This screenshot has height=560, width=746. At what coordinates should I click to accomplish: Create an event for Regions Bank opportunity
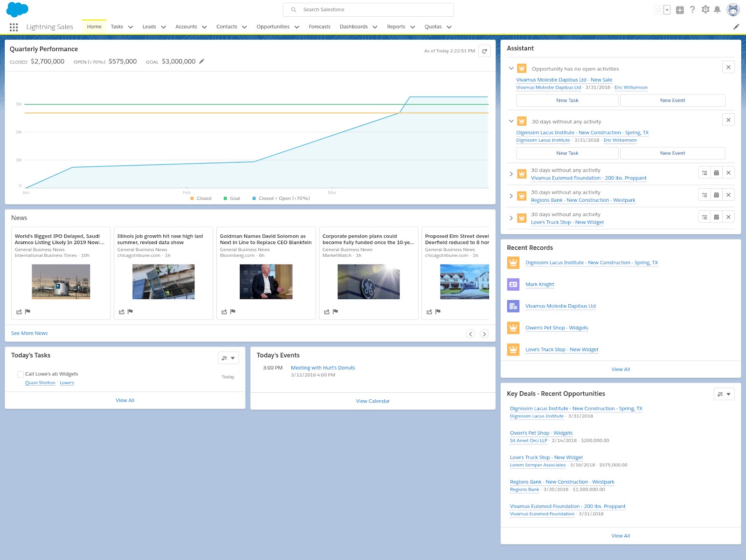(717, 195)
